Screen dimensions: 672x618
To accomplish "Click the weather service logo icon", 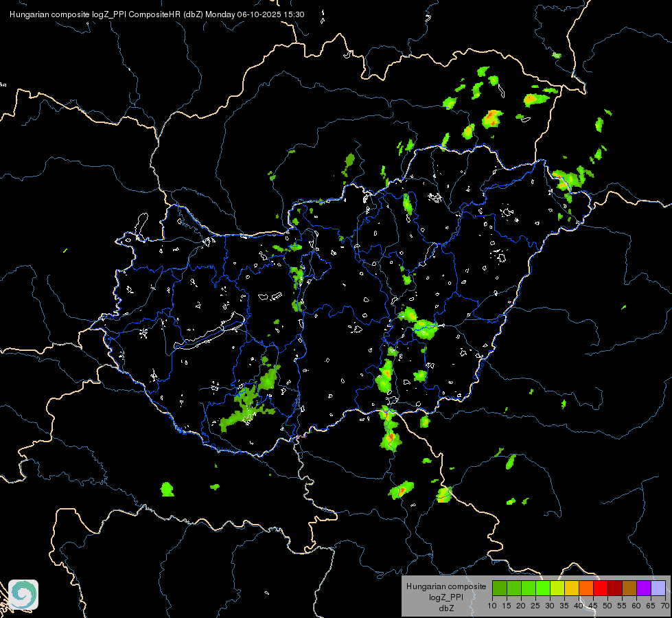I will tap(23, 595).
